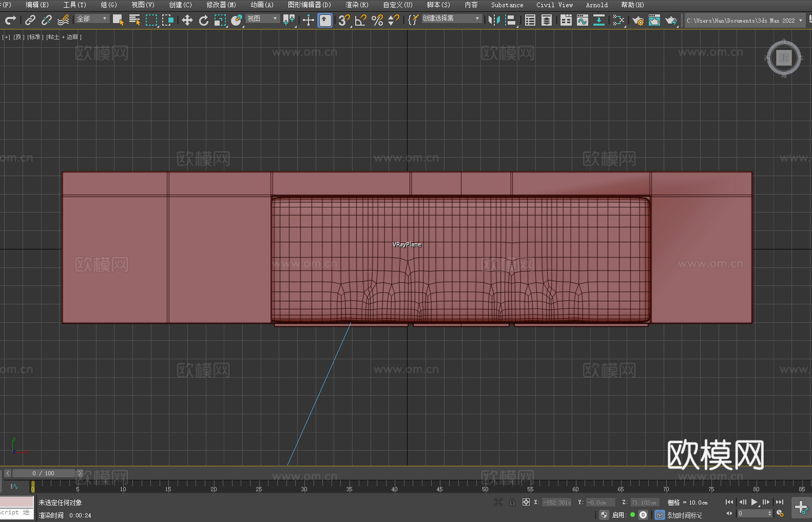Open Select by Name list
This screenshot has height=522, width=812.
(x=134, y=20)
